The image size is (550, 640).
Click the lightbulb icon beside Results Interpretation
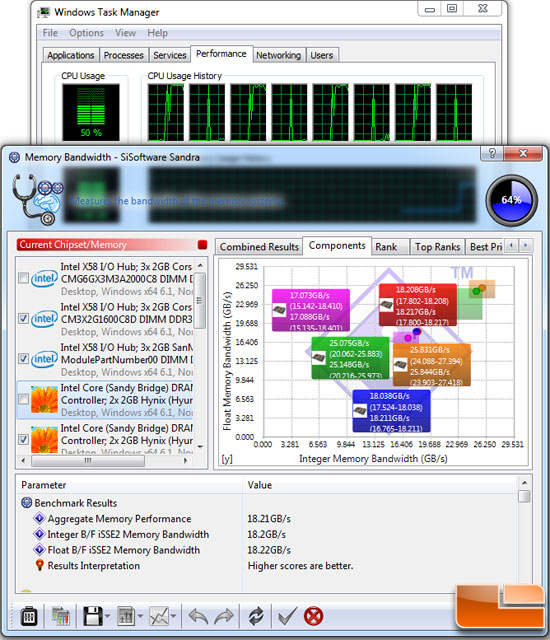40,565
